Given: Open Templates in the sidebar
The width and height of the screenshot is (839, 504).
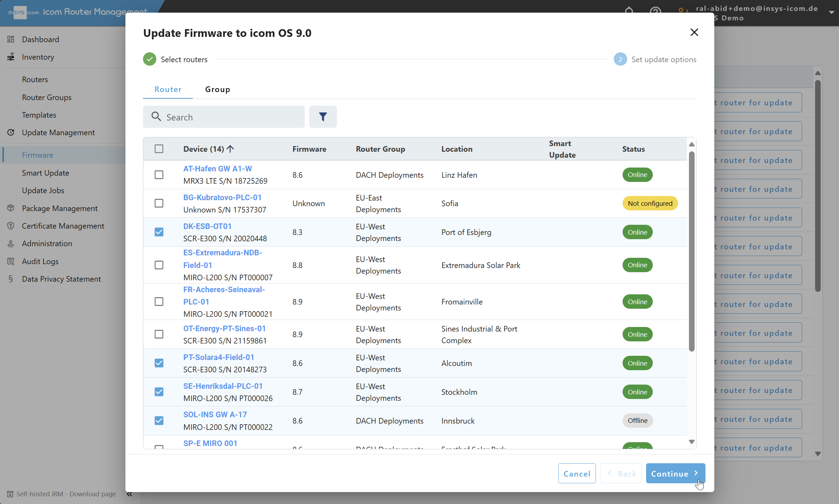Looking at the screenshot, I should (x=39, y=115).
